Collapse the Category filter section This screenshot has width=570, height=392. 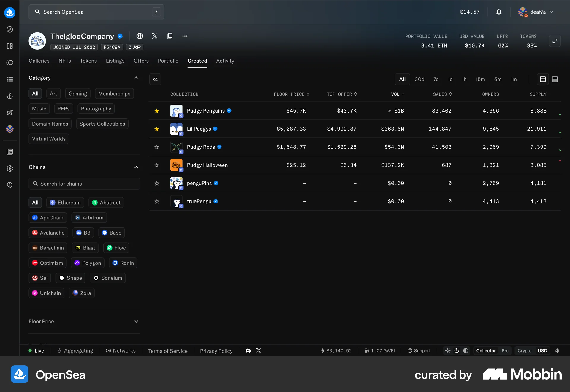pyautogui.click(x=136, y=78)
